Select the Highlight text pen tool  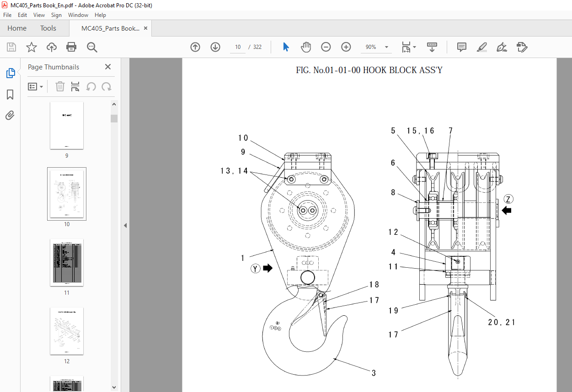point(481,47)
